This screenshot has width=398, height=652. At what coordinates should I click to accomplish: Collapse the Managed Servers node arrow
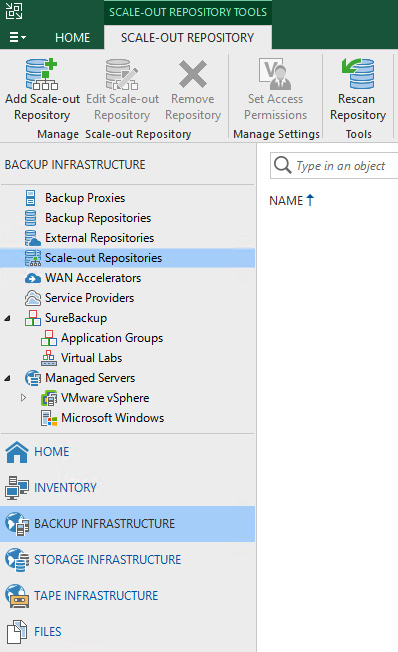pyautogui.click(x=7, y=378)
